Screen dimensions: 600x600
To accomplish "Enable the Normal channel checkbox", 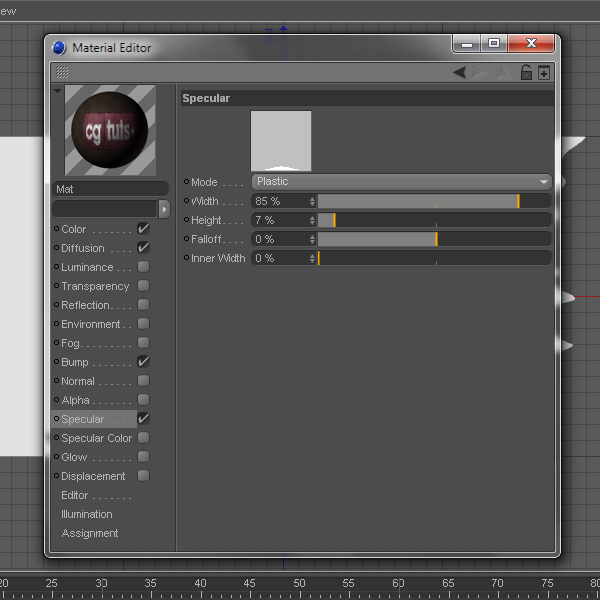I will (143, 381).
